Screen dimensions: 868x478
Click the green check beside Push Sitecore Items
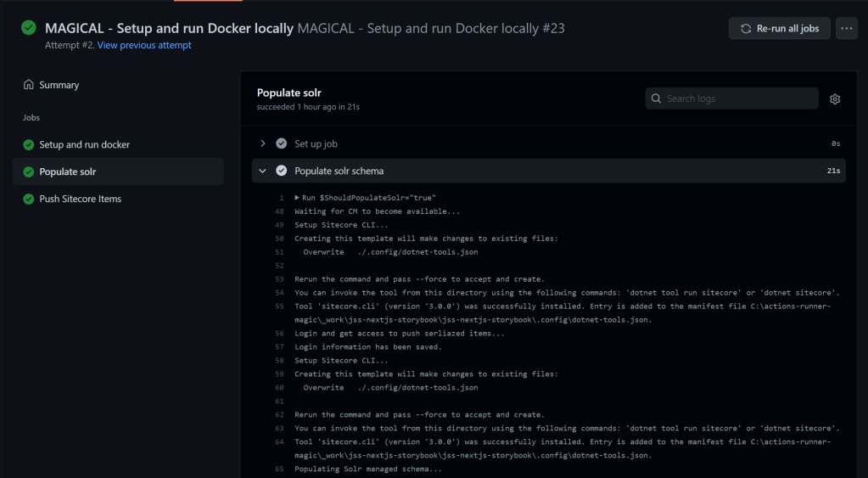29,200
